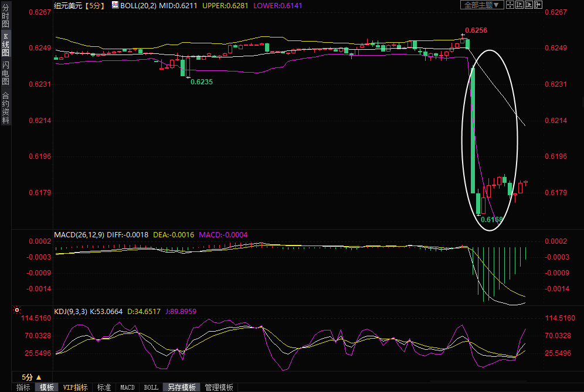Click the red KDJ settings marker icon
The height and width of the screenshot is (392, 584).
click(x=17, y=310)
